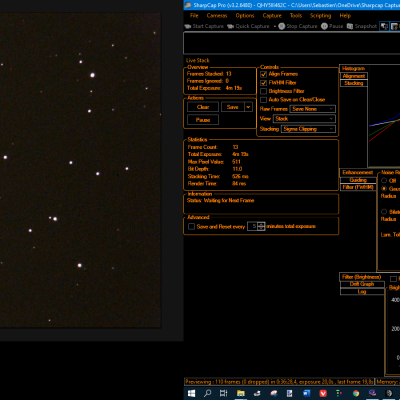Click the multicolor icon between Vivaldi and Chrome
The height and width of the screenshot is (400, 400).
[x=339, y=393]
